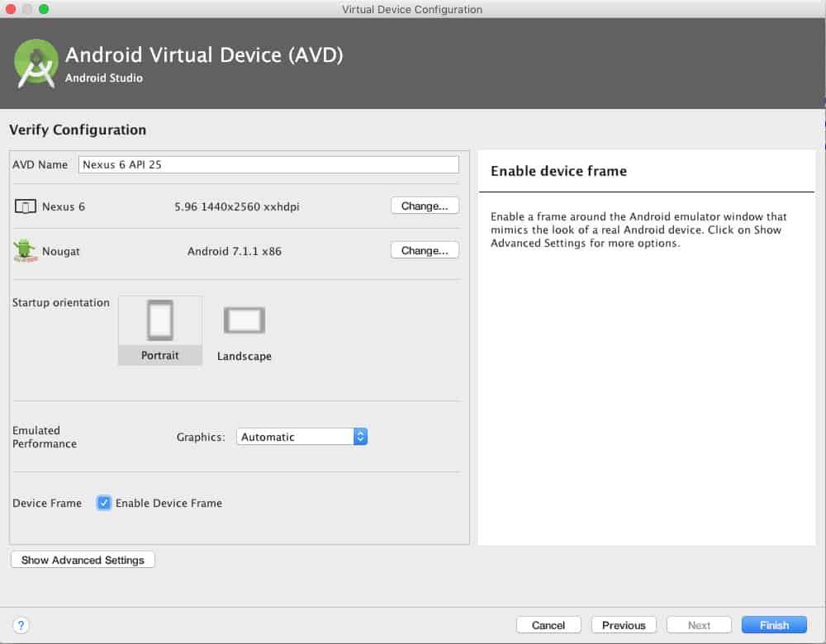Change the Nexus 6 hardware profile
The image size is (826, 644).
coord(425,206)
